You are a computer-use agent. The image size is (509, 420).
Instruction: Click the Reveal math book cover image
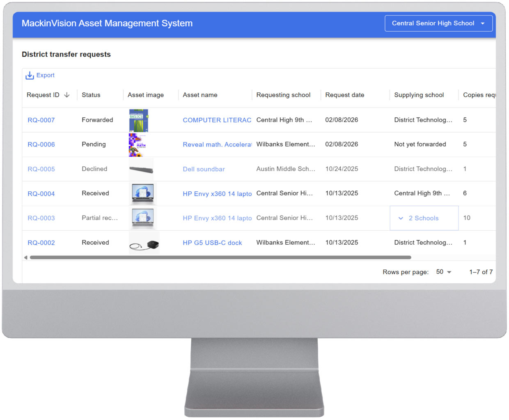pyautogui.click(x=136, y=145)
